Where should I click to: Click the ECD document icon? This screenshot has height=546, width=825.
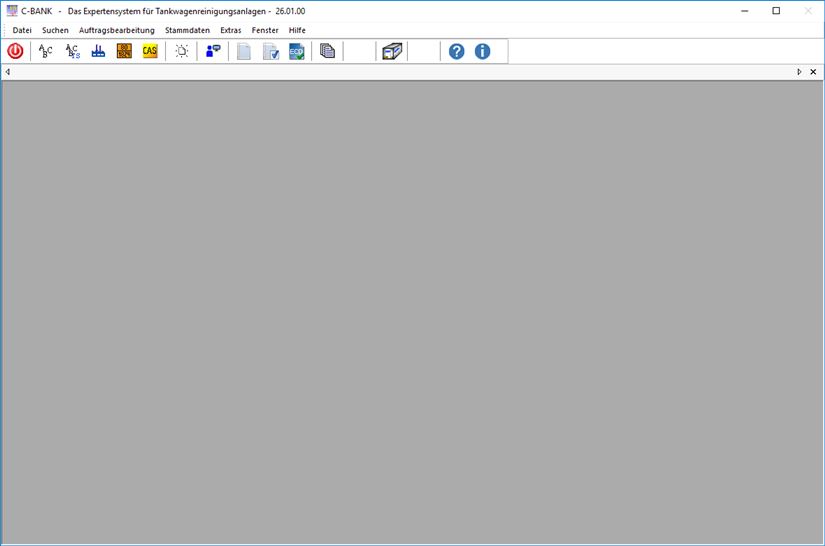tap(297, 51)
